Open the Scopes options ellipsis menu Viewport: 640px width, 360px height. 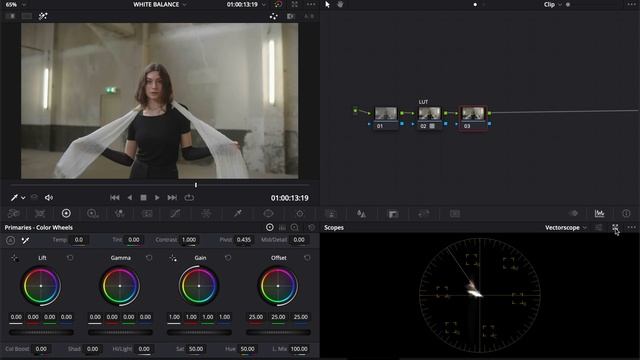coord(631,227)
